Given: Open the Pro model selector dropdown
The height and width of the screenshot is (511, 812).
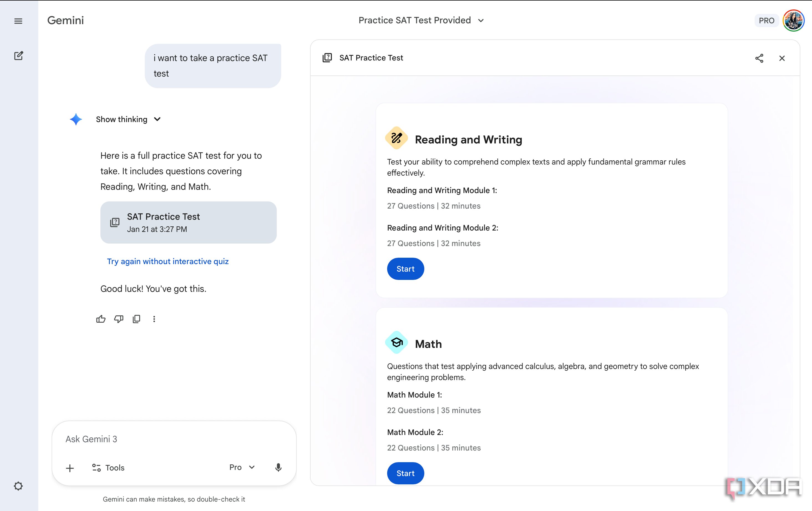Looking at the screenshot, I should (242, 467).
